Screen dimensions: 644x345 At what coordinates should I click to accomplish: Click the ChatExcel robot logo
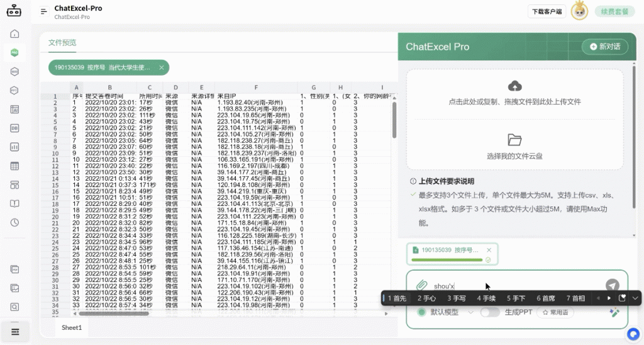[14, 11]
